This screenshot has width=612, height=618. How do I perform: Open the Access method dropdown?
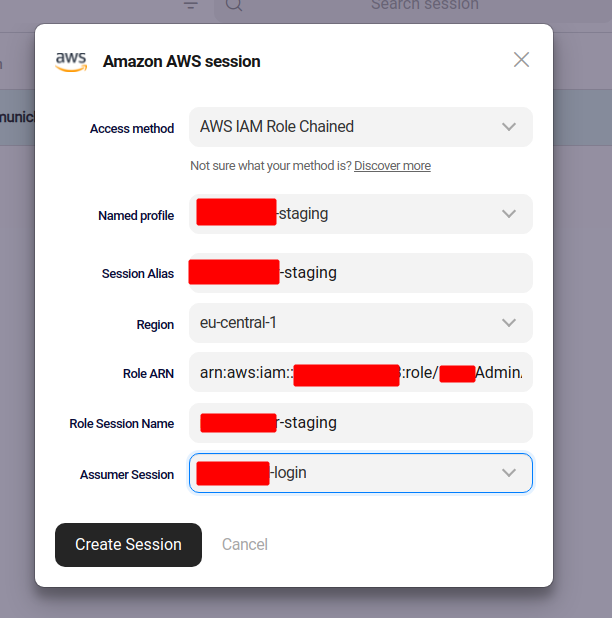click(x=361, y=127)
